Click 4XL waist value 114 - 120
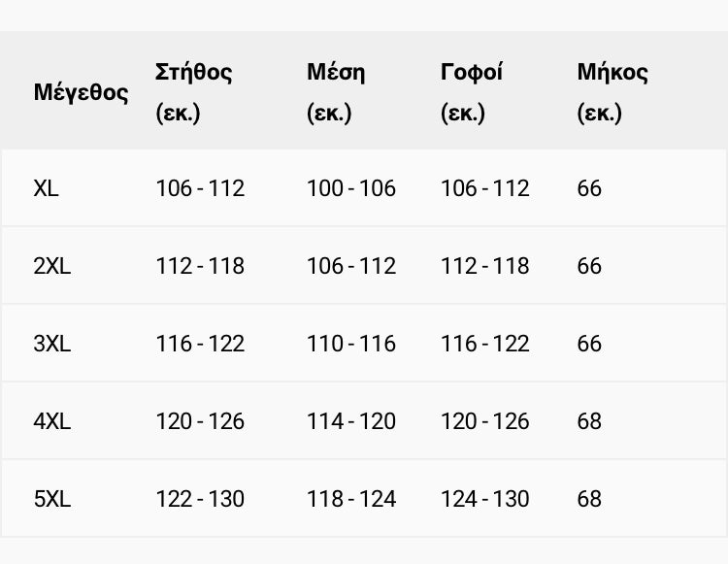Image resolution: width=728 pixels, height=564 pixels. click(351, 421)
